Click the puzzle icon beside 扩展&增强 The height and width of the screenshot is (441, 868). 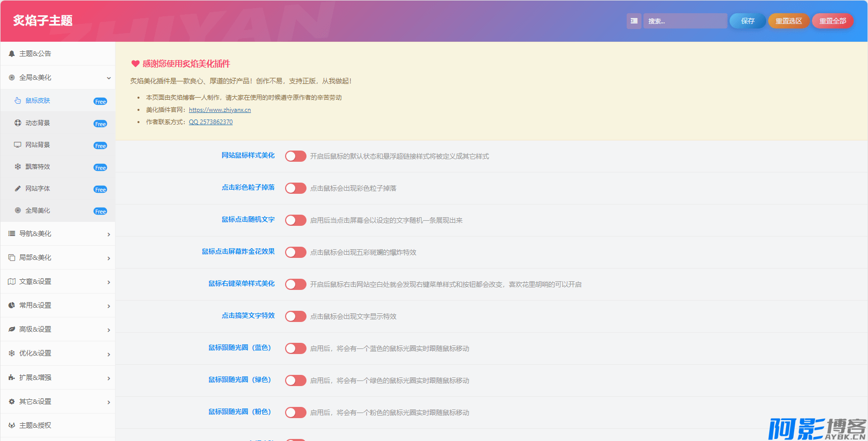(12, 377)
